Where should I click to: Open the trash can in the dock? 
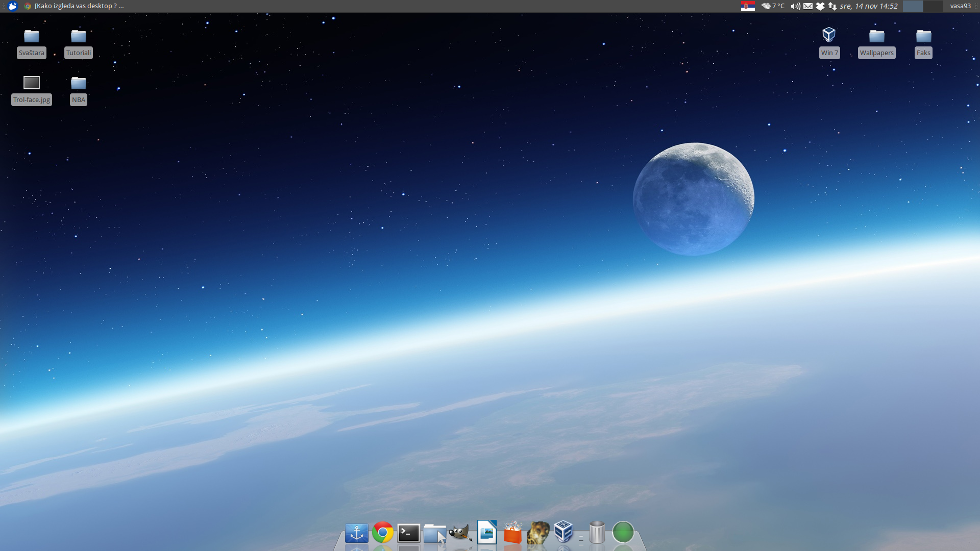pyautogui.click(x=597, y=533)
